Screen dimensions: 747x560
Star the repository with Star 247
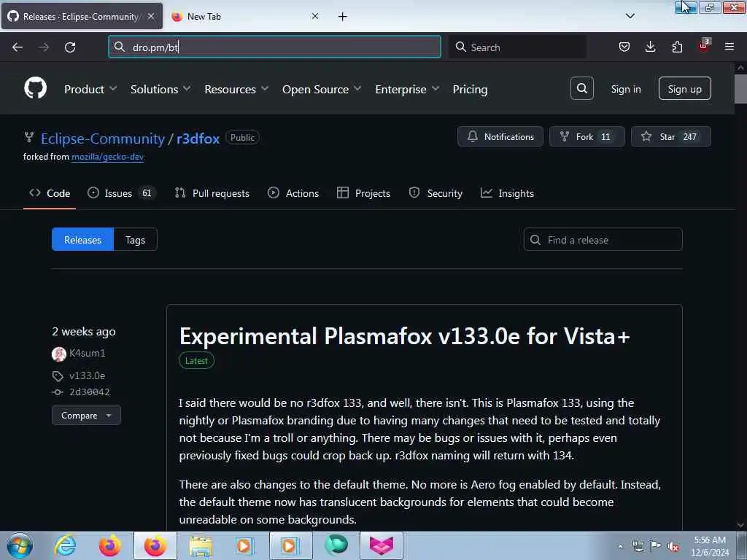671,136
